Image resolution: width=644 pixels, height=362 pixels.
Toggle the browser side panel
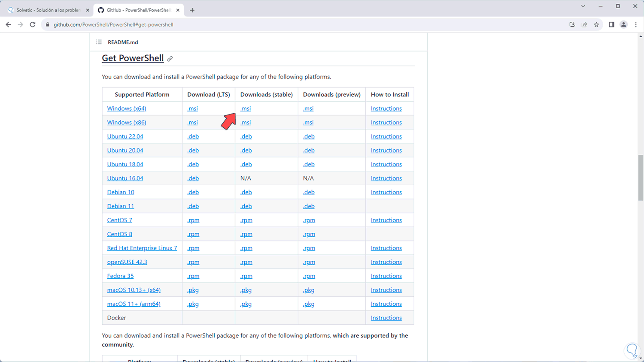coord(611,25)
